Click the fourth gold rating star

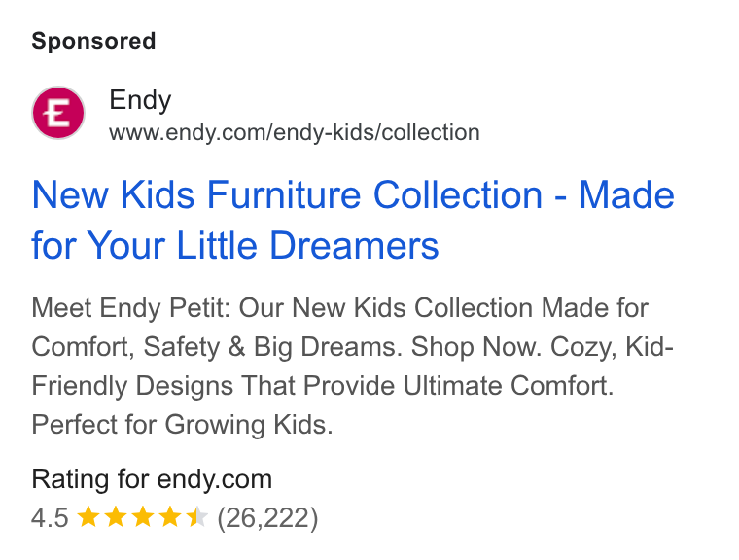point(169,516)
